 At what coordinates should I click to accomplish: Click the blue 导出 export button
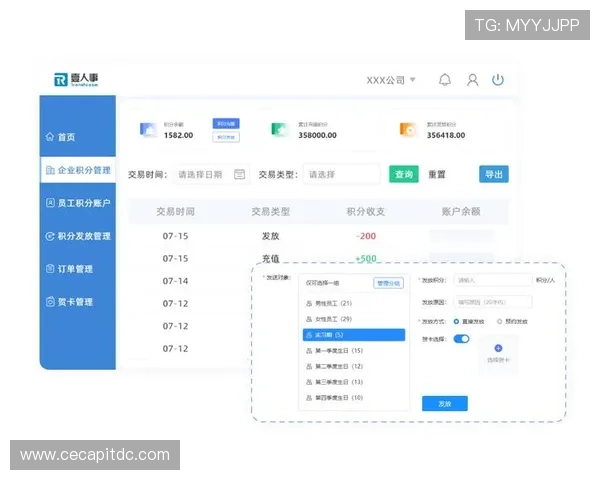click(x=494, y=174)
